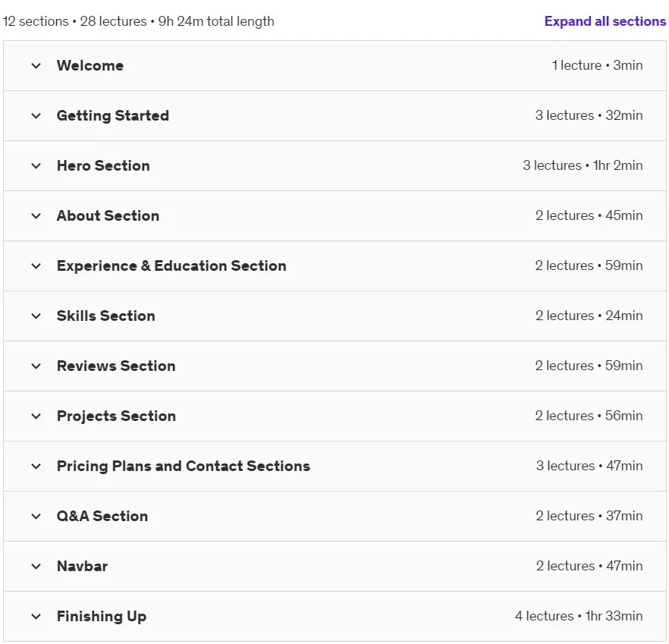Click the Navbar section title

pyautogui.click(x=83, y=567)
